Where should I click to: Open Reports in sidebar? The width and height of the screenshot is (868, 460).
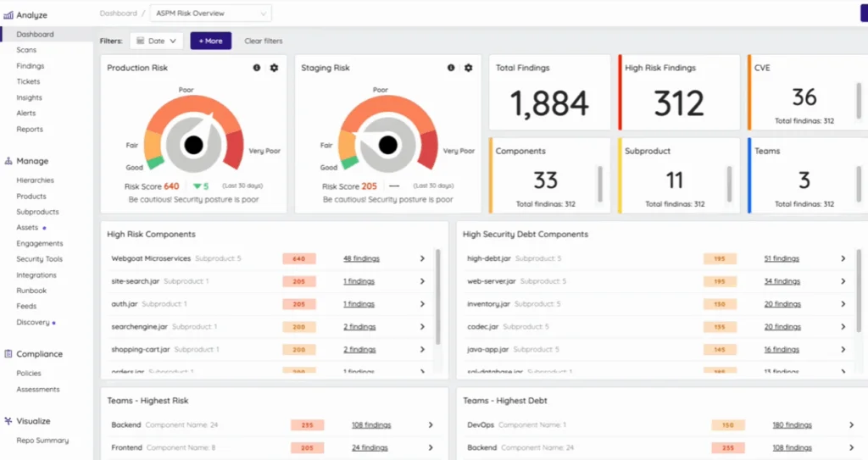point(30,129)
